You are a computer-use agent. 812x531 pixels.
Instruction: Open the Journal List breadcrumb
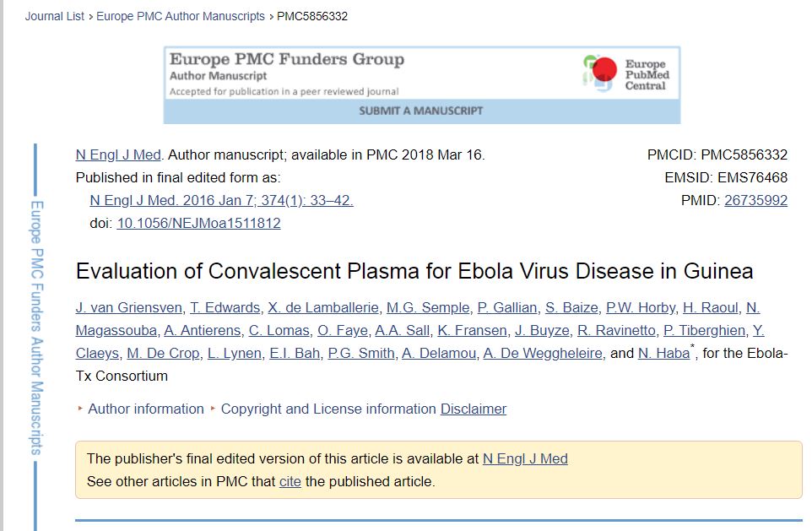(x=55, y=16)
